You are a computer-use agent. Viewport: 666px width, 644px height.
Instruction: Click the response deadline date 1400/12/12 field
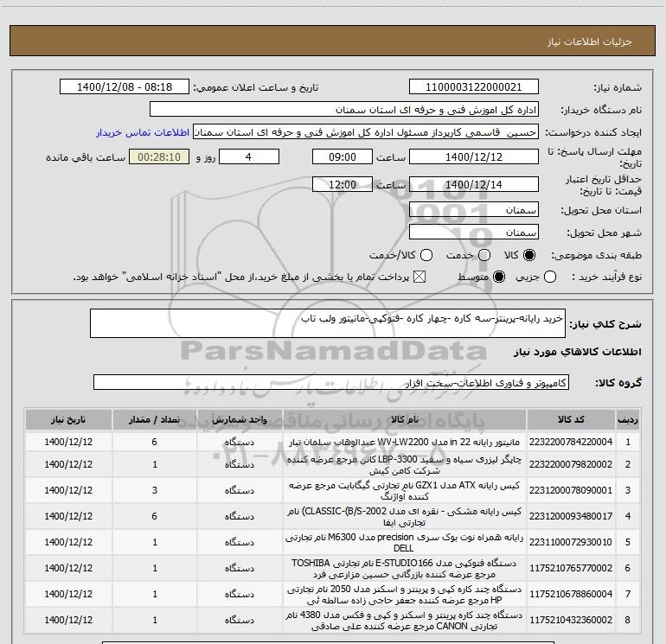click(x=474, y=156)
